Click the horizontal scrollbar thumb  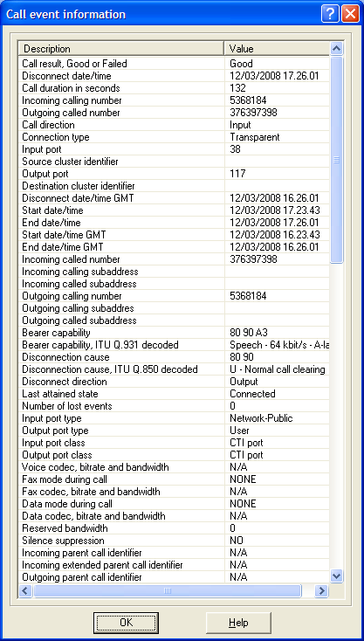point(168,590)
